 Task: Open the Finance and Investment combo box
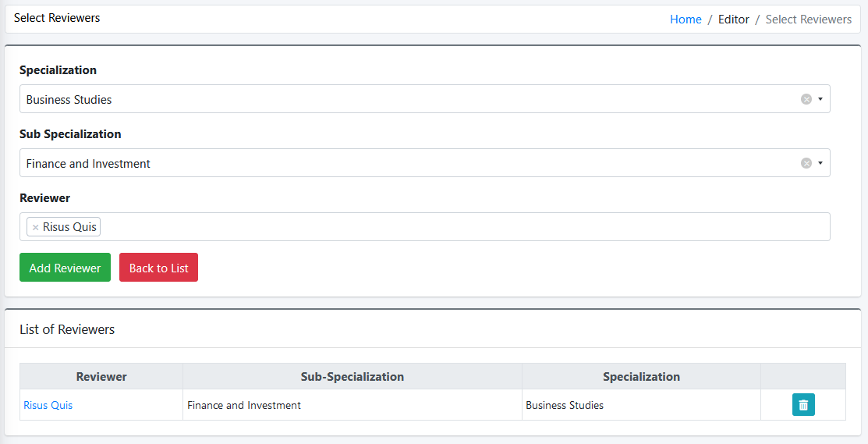pos(424,163)
